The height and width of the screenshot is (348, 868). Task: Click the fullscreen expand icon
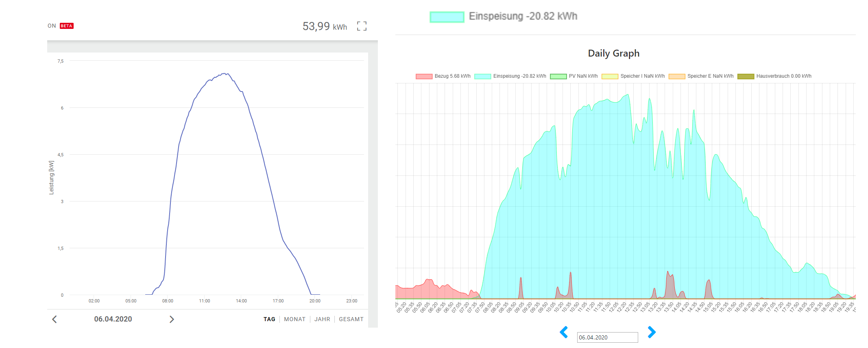[x=362, y=26]
